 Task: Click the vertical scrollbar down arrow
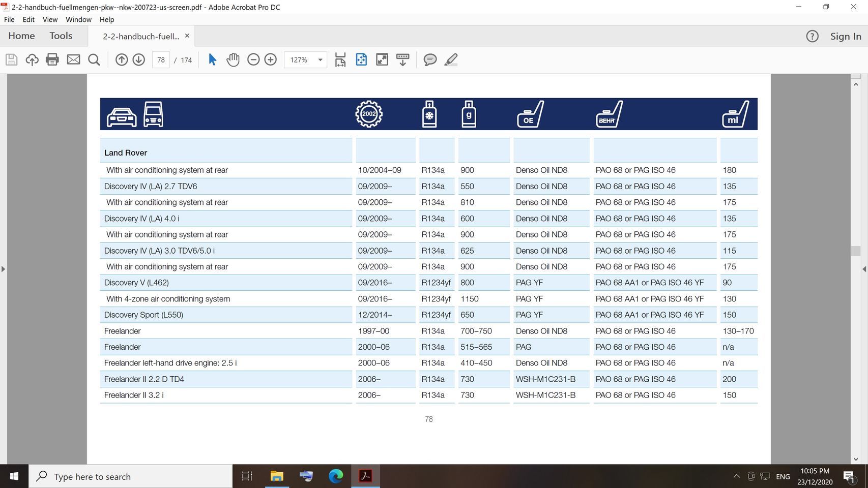856,459
